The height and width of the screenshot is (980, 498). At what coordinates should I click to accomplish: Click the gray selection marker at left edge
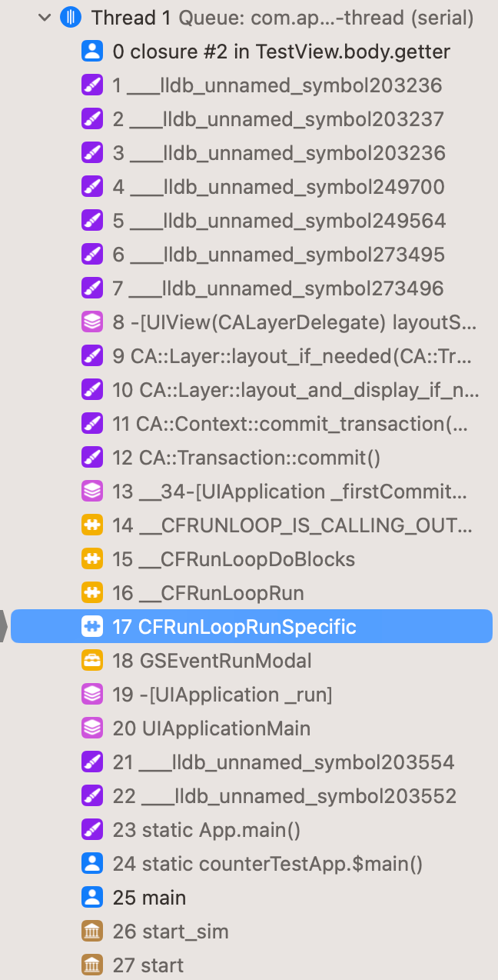(3, 627)
